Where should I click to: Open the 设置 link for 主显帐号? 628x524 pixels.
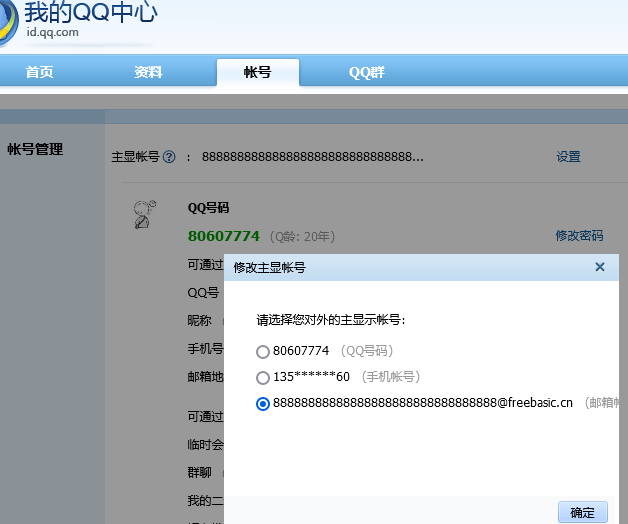click(x=568, y=157)
